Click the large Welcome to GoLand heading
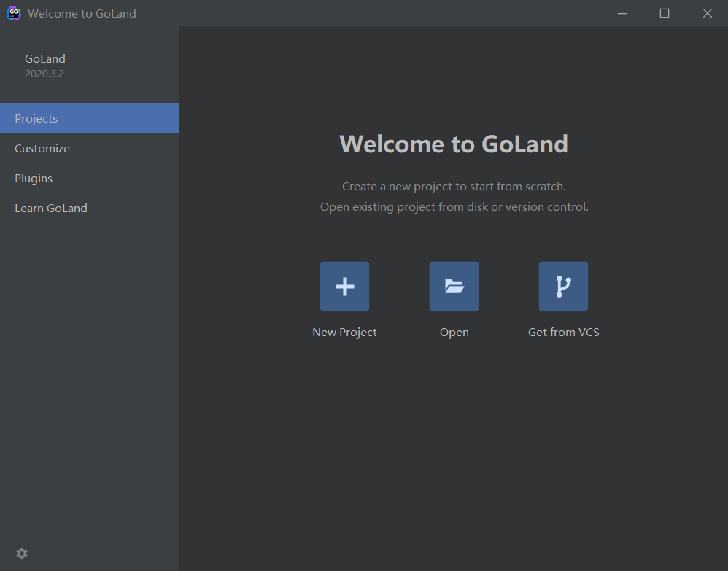Screen dimensions: 728x571 pos(454,144)
